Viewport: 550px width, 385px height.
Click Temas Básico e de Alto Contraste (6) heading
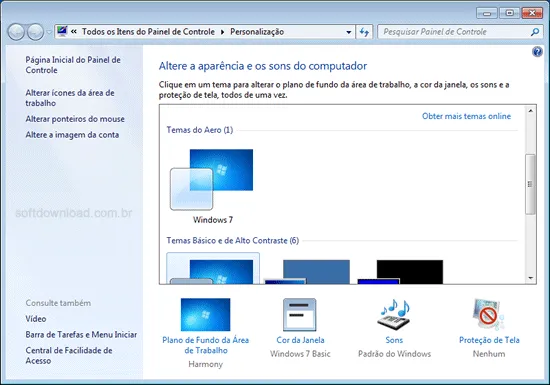click(233, 241)
